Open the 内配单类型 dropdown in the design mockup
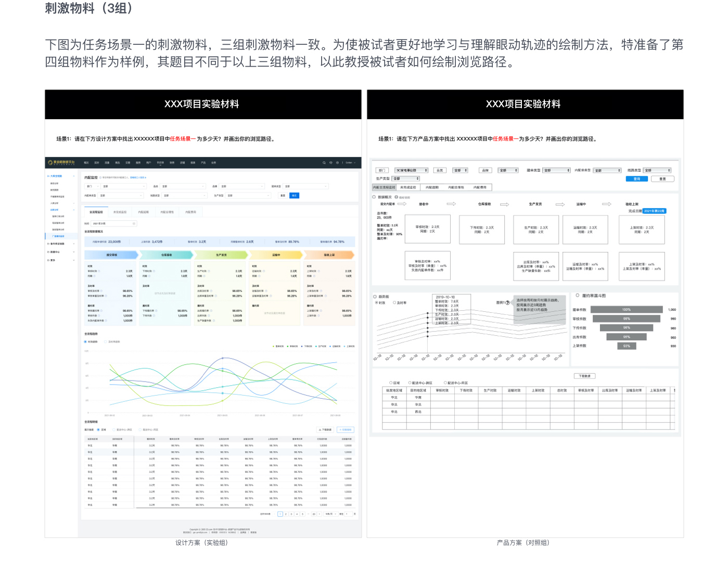Screen dimensions: 728x572 (x=121, y=196)
